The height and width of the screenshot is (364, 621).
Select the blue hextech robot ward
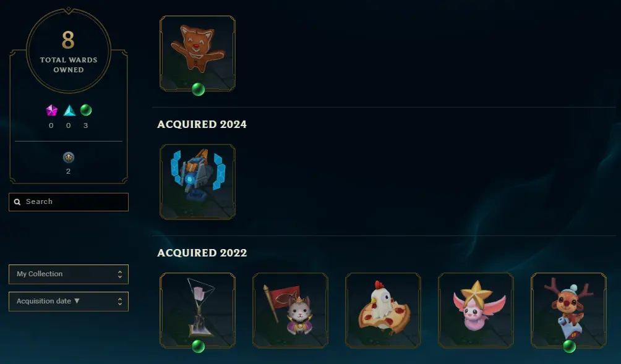pyautogui.click(x=198, y=182)
